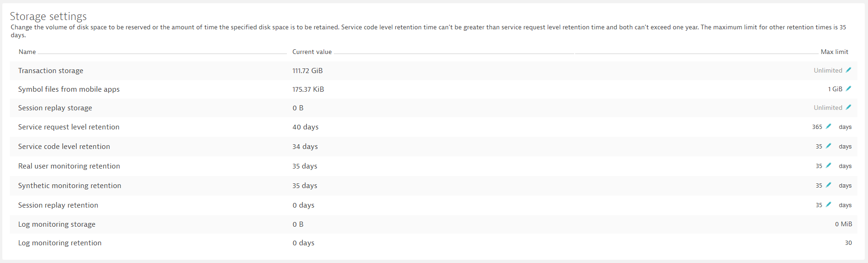Change Synthetic monitoring retention max limit
Image resolution: width=868 pixels, height=263 pixels.
click(x=828, y=185)
